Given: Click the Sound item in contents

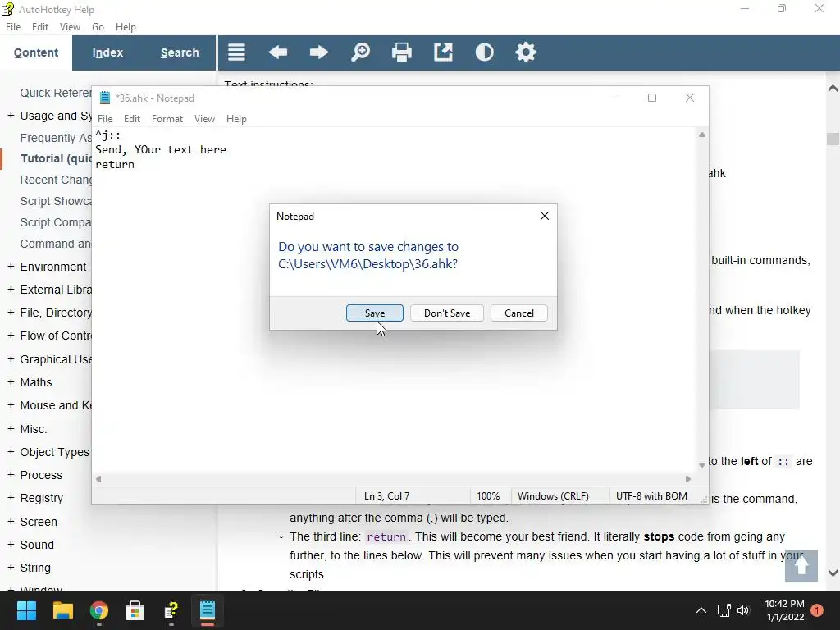Looking at the screenshot, I should (x=37, y=545).
